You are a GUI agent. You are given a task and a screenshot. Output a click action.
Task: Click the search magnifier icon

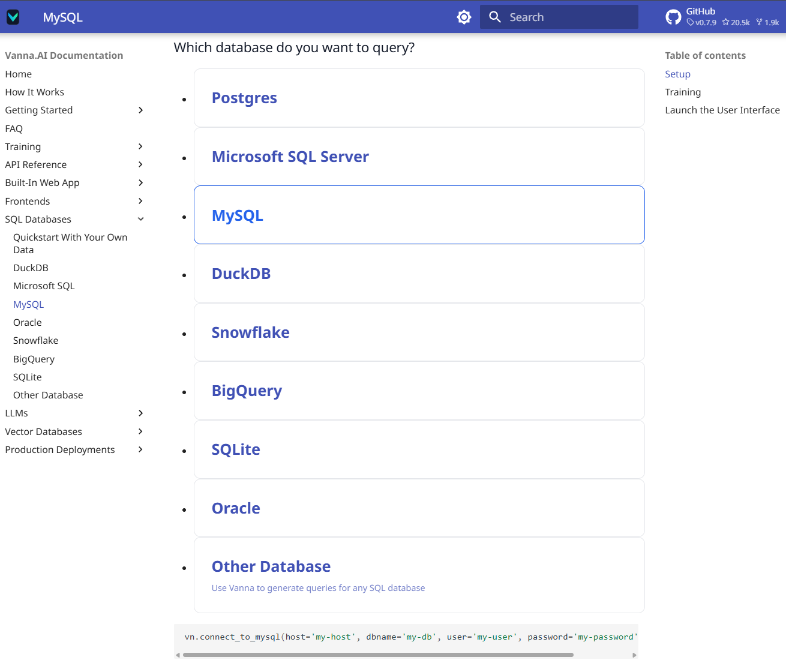(495, 17)
